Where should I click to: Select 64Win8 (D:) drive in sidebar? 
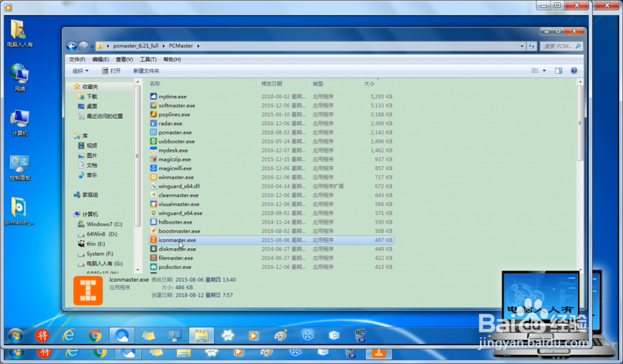coord(98,234)
